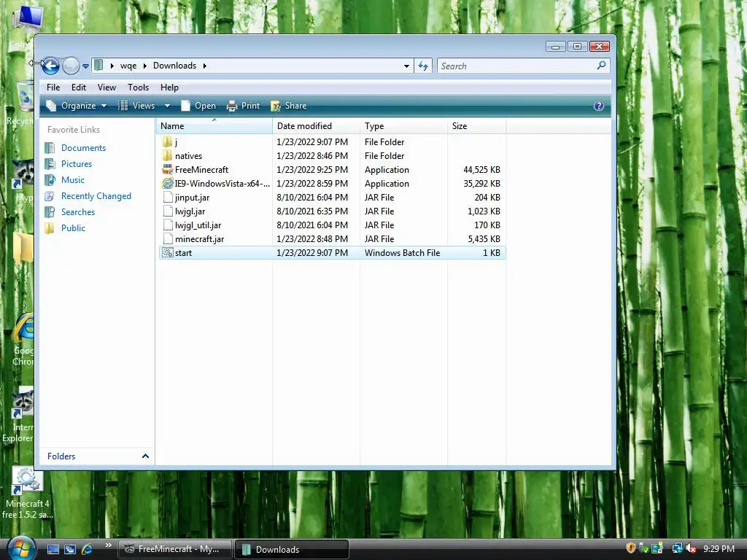
Task: Open the Help menu
Action: tap(169, 87)
